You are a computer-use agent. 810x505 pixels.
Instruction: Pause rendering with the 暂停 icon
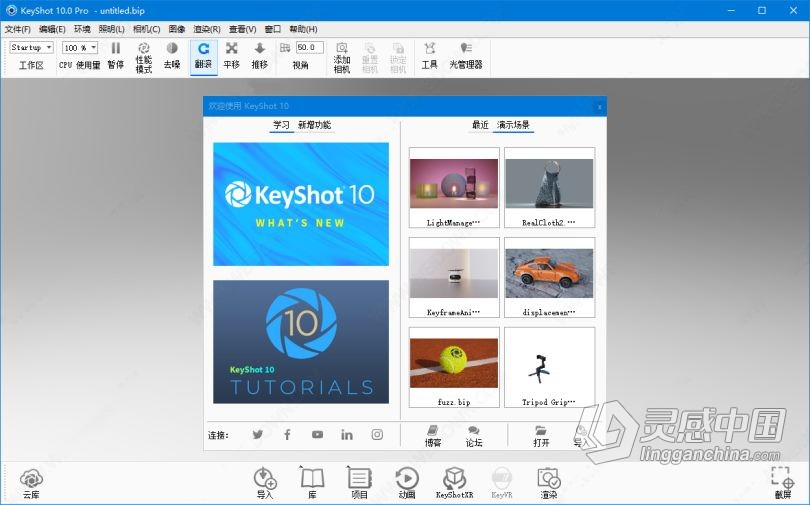click(x=116, y=56)
